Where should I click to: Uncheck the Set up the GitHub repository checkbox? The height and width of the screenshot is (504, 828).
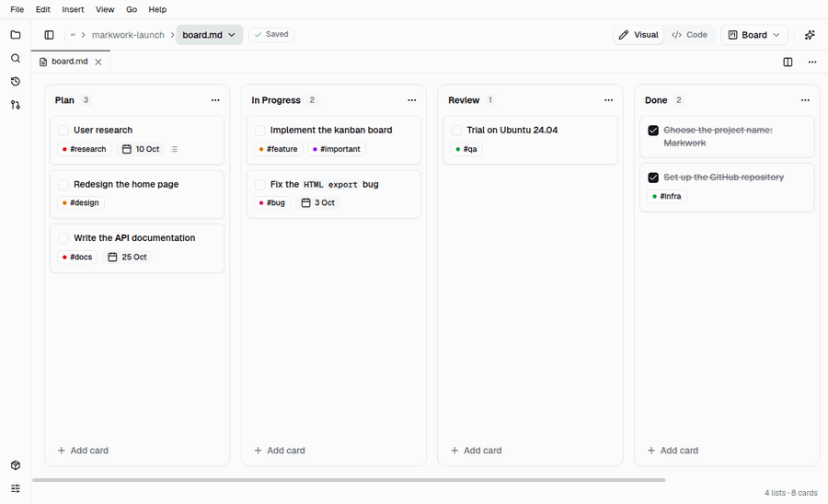[653, 178]
